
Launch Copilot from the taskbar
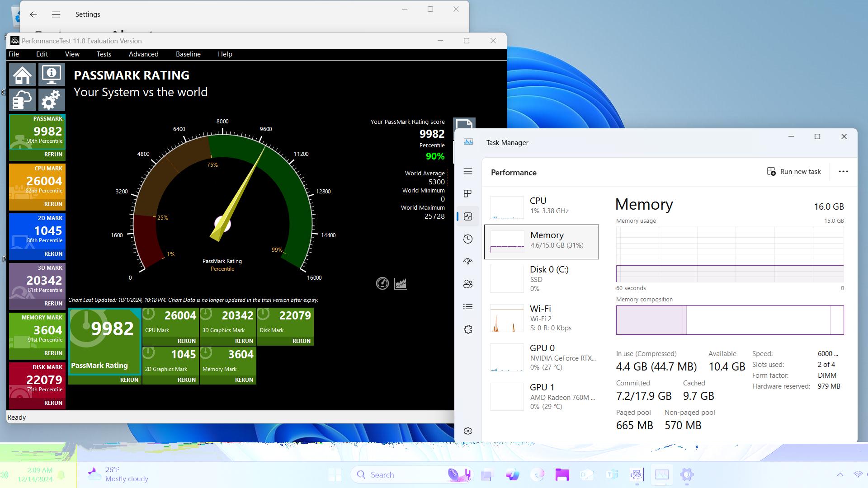point(512,474)
